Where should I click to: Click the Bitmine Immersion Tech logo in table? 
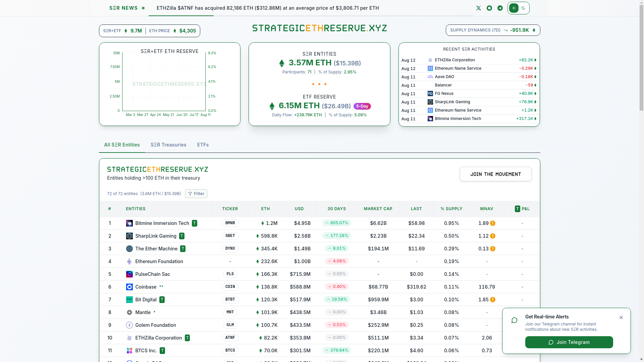129,223
